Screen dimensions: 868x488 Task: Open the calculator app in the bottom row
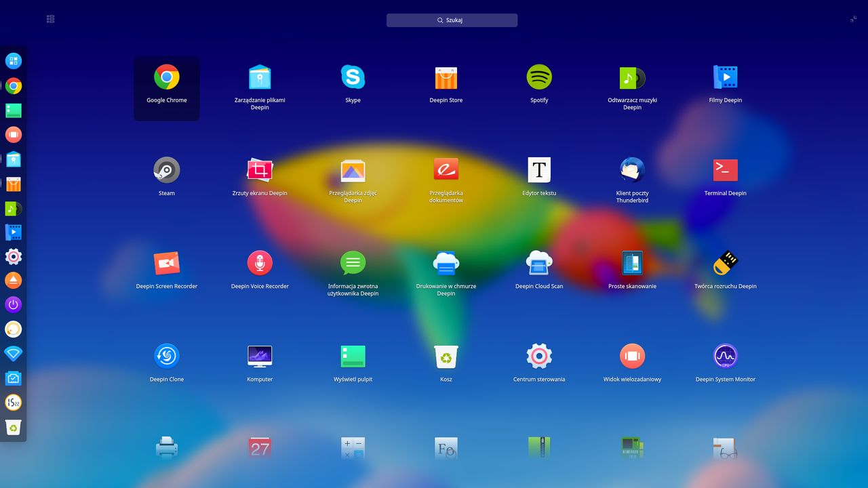(x=353, y=448)
